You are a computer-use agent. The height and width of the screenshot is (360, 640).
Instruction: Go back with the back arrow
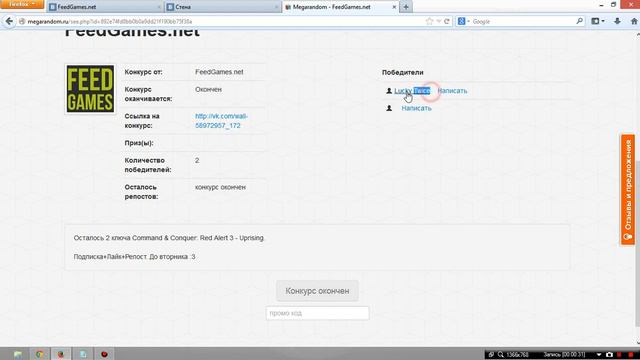[9, 21]
